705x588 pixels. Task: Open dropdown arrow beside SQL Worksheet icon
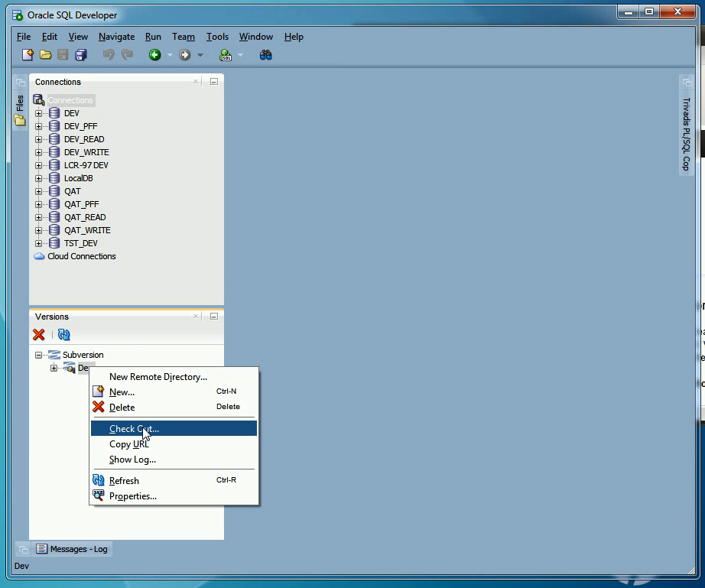coord(241,55)
